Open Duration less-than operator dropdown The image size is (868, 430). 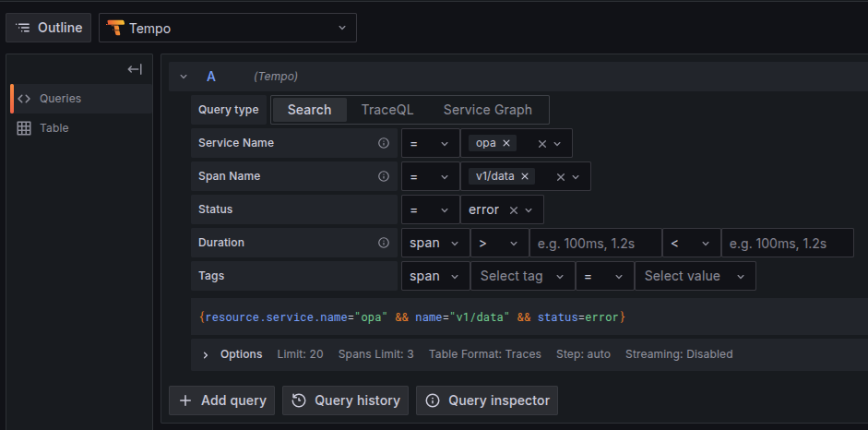[692, 243]
